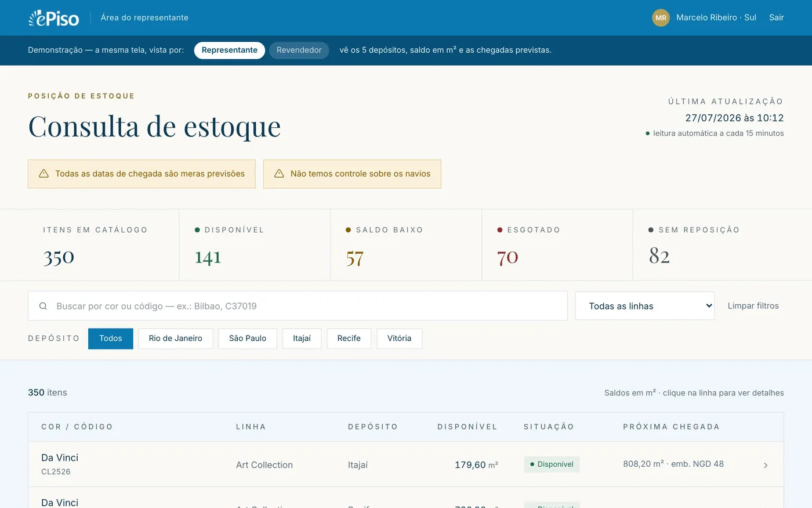Click the Situação column header

pos(549,427)
